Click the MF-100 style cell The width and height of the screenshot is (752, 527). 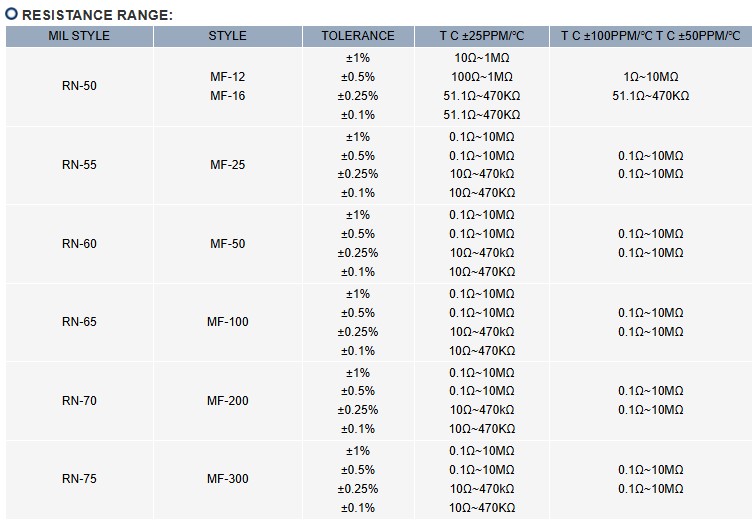coord(227,322)
